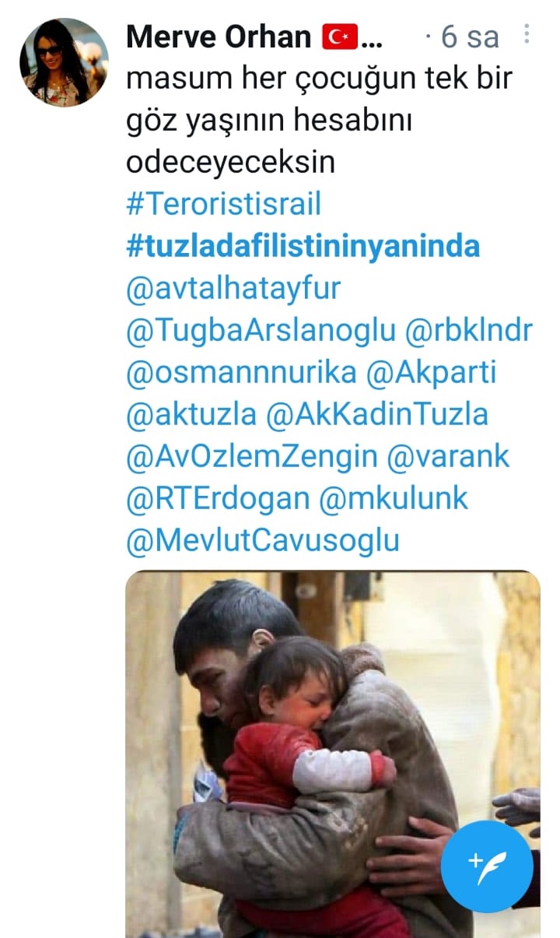Open Merve Orhan's profile avatar
560x938 pixels.
(x=64, y=62)
